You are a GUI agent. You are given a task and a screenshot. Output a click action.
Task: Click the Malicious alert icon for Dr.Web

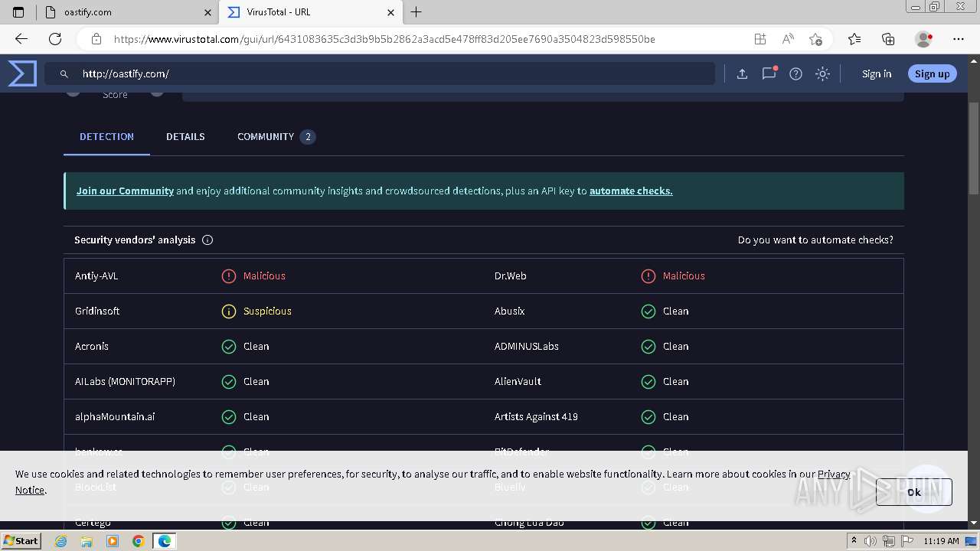coord(648,276)
